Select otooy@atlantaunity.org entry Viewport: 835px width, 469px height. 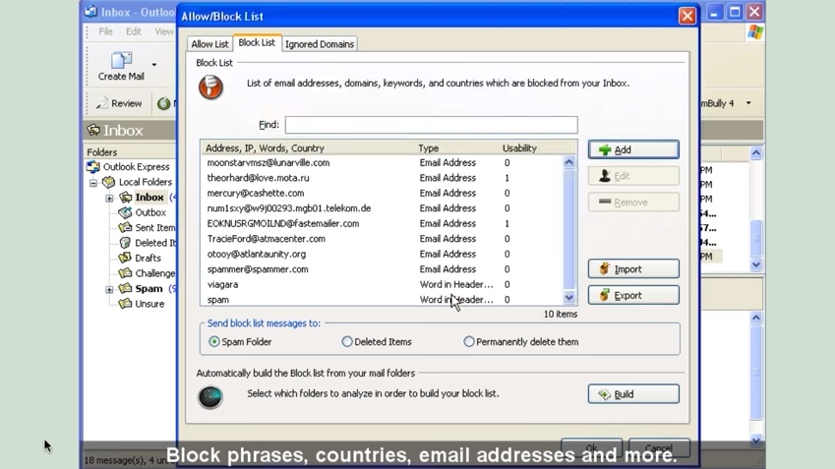[x=382, y=254]
